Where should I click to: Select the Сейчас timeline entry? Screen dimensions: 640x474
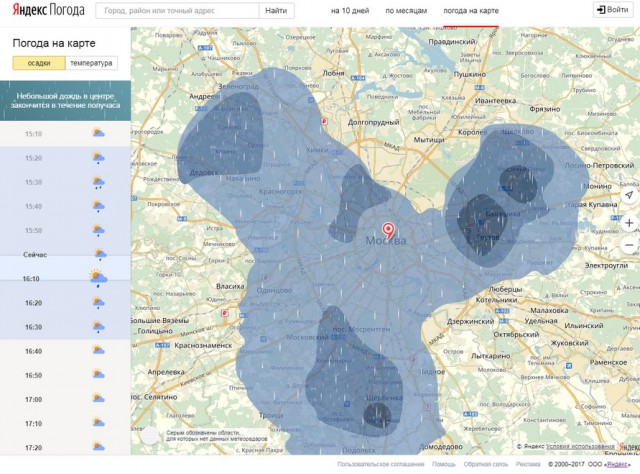65,254
